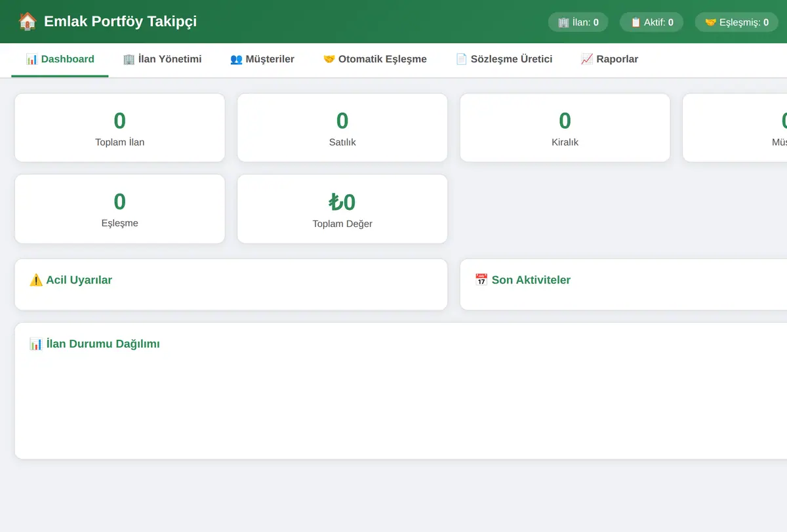Click the Kiralık stat card
Viewport: 787px width, 532px height.
(565, 128)
